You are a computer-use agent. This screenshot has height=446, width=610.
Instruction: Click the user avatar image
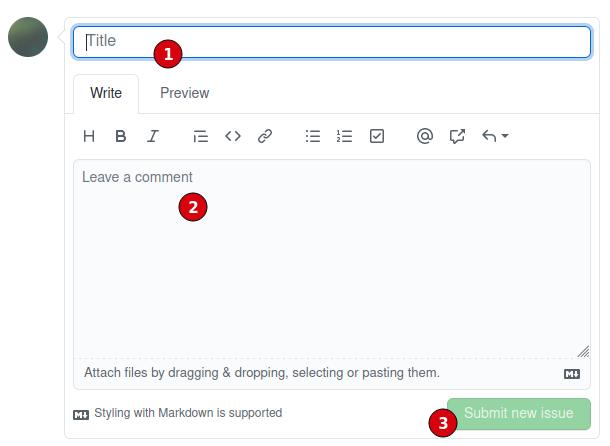tap(28, 37)
